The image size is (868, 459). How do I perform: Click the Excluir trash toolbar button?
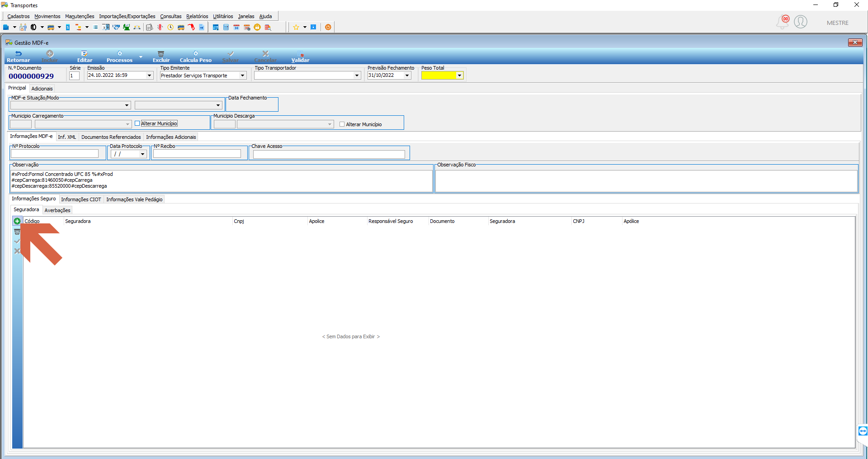point(161,57)
